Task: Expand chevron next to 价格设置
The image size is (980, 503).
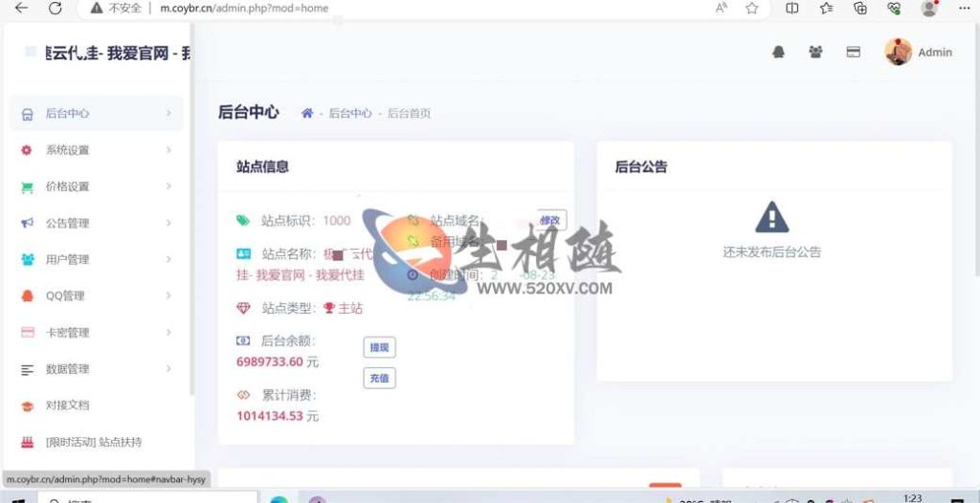Action: click(x=168, y=186)
